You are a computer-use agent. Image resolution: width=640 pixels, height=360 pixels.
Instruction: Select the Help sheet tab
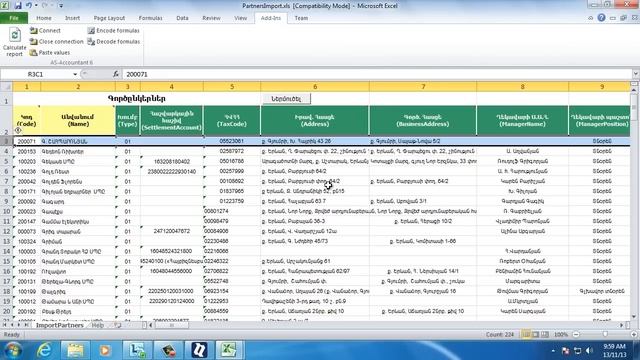pos(98,325)
